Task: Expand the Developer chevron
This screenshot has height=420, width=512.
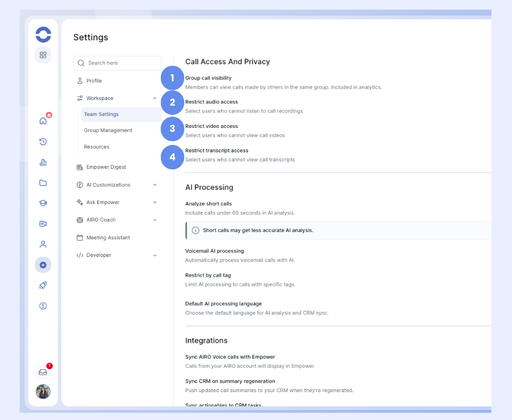Action: pyautogui.click(x=155, y=255)
